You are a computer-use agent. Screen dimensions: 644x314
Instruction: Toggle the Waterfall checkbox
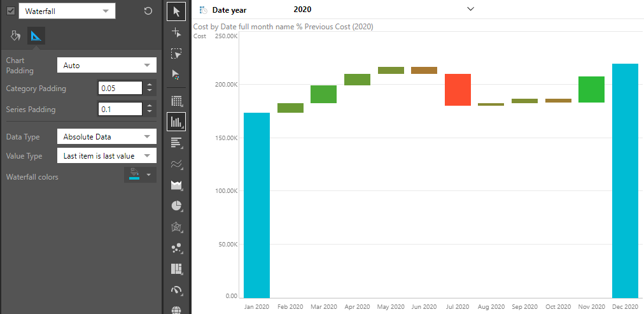tap(11, 11)
